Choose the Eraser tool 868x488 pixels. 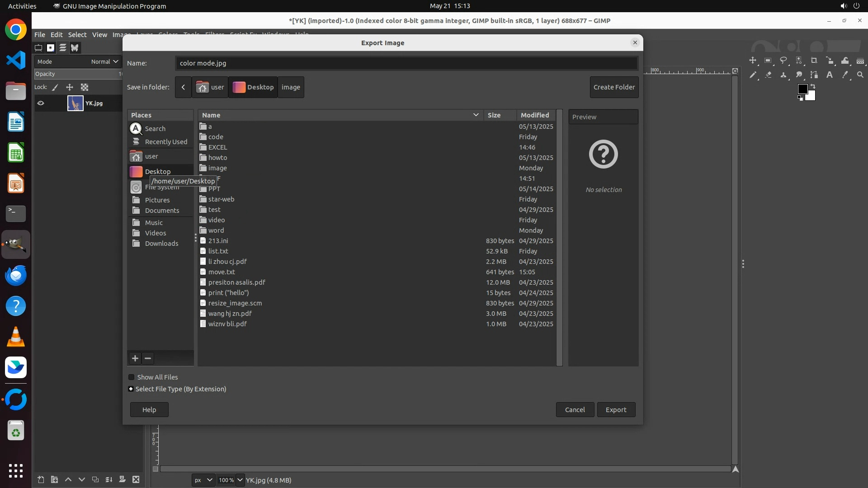[x=768, y=75]
